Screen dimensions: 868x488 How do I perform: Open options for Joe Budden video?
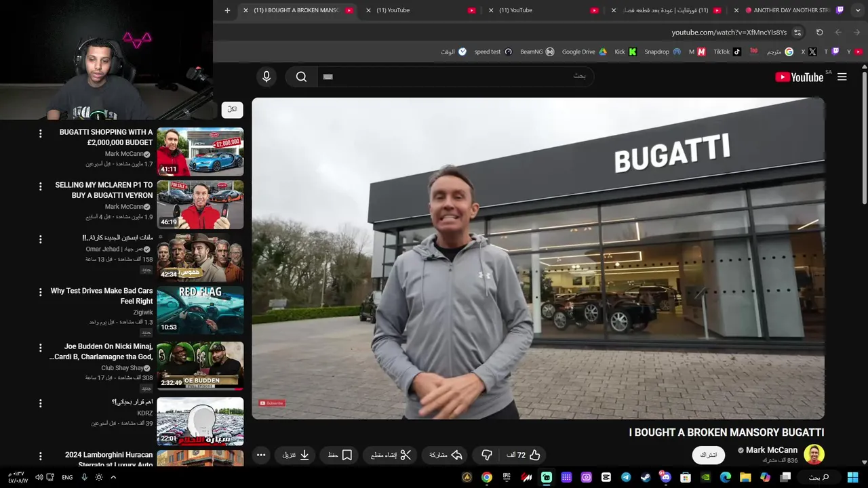(40, 348)
